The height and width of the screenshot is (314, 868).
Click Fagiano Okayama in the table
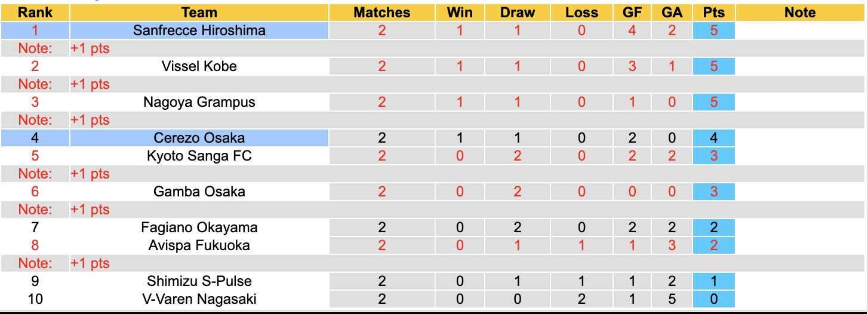click(x=199, y=227)
